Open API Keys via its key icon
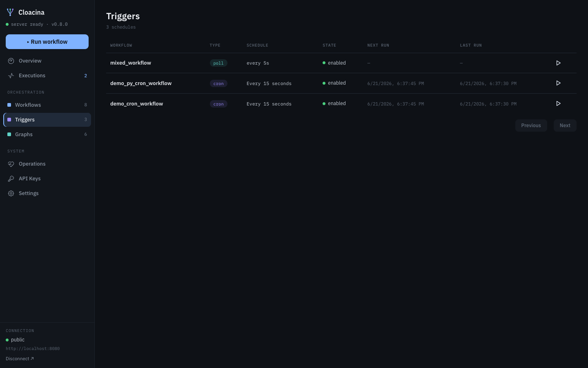This screenshot has height=368, width=588. click(11, 179)
